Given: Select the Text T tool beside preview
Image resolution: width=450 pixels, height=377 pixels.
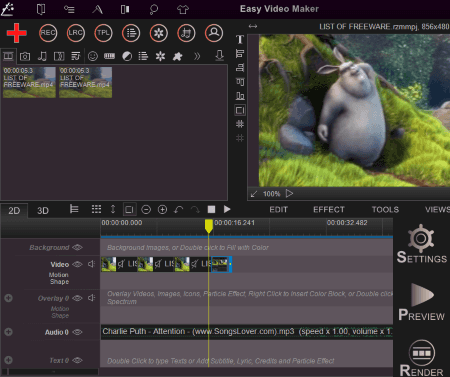Looking at the screenshot, I should tap(240, 39).
